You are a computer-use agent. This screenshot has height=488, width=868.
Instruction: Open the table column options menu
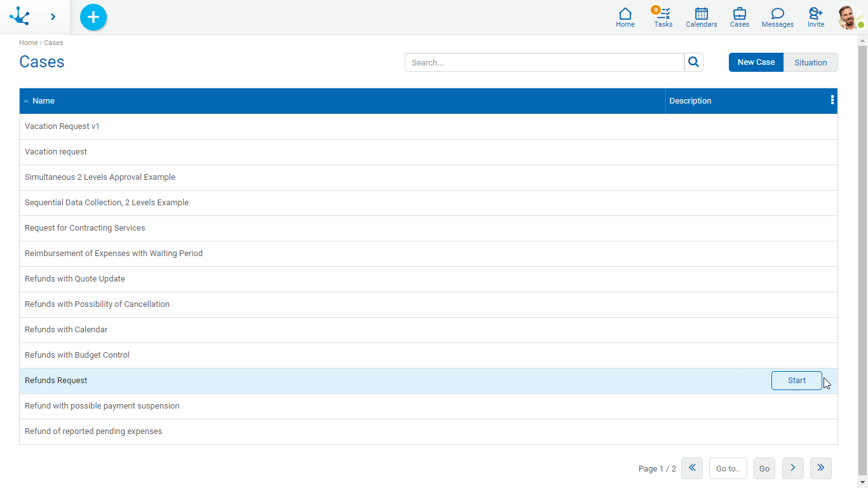click(x=832, y=100)
